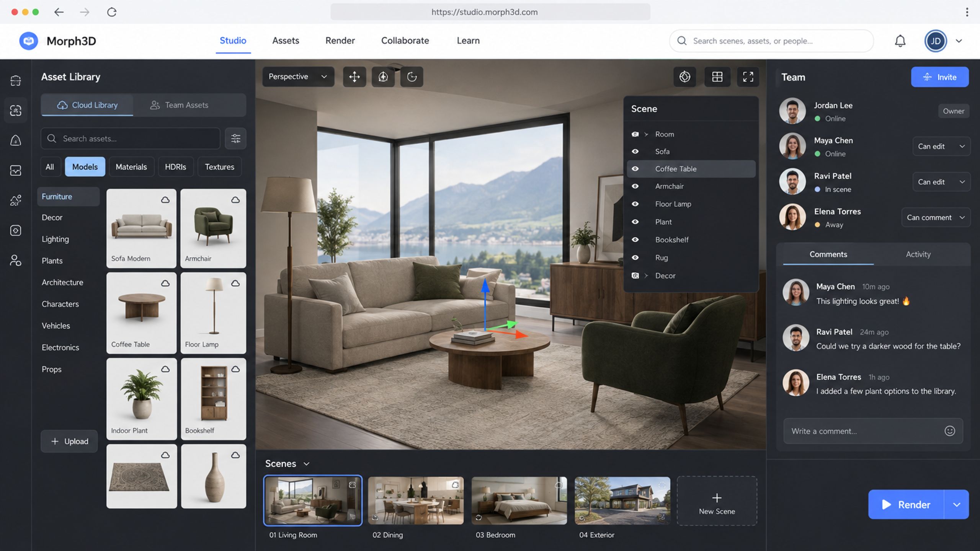This screenshot has width=980, height=551.
Task: Click the cloud icon on Sofa Modern card
Action: tap(165, 200)
